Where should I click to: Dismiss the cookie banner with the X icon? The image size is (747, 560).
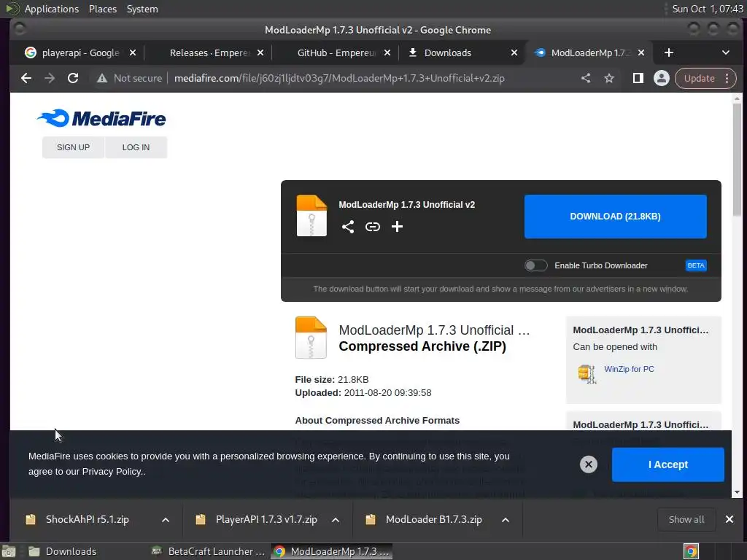pos(589,464)
